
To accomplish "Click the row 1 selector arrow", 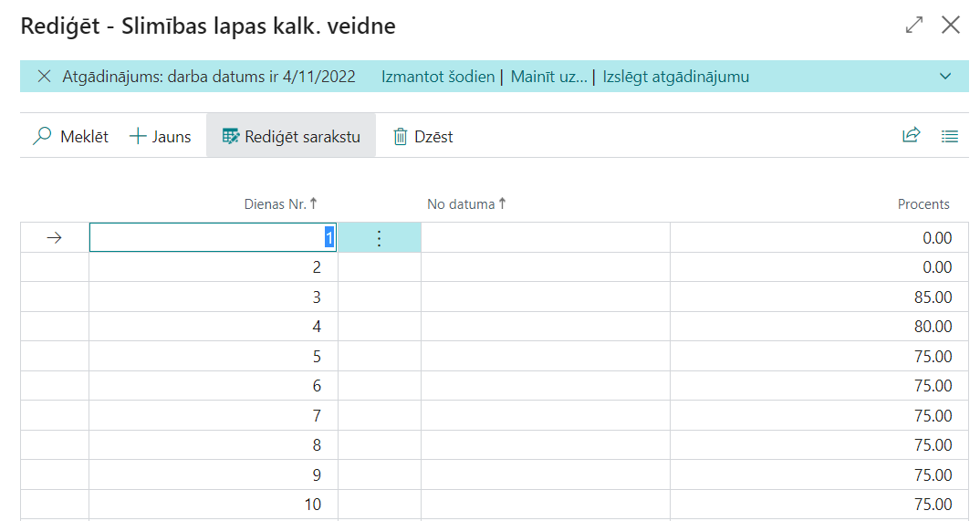I will click(54, 238).
